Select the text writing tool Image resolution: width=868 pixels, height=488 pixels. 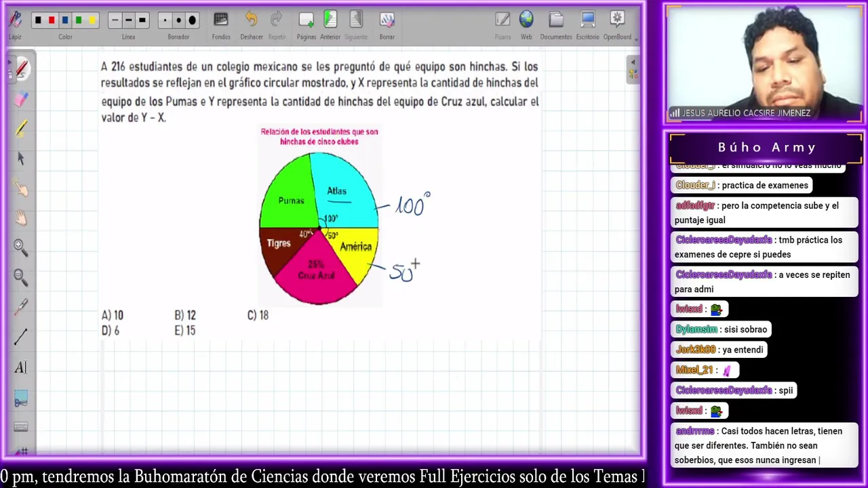(21, 367)
